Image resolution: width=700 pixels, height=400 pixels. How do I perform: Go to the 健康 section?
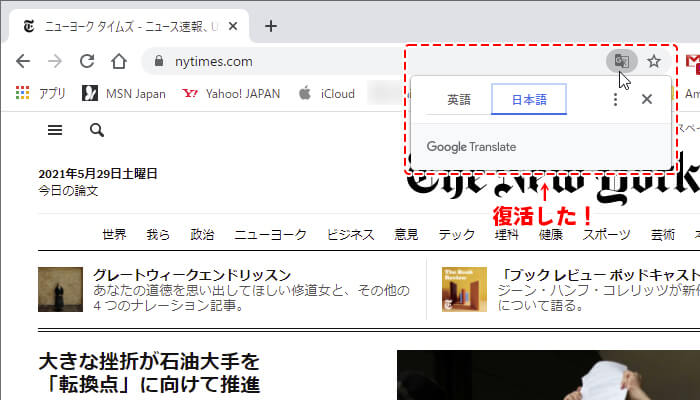click(550, 234)
